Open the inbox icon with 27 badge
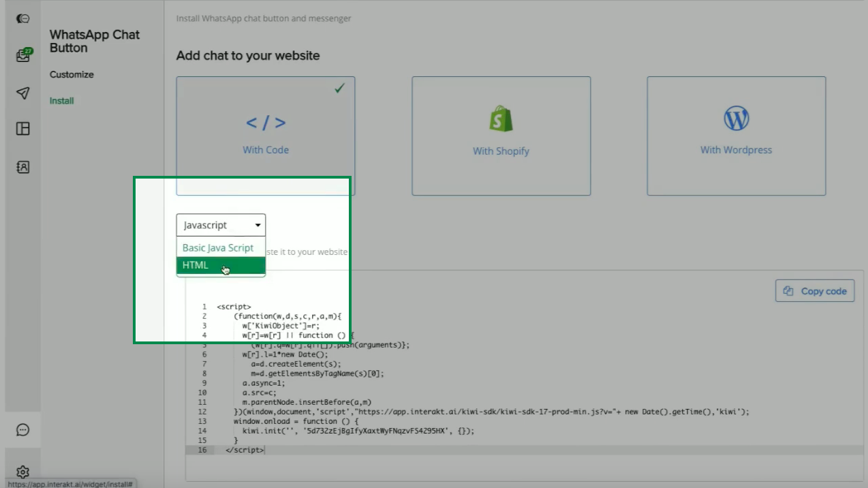This screenshot has height=488, width=868. [x=23, y=55]
